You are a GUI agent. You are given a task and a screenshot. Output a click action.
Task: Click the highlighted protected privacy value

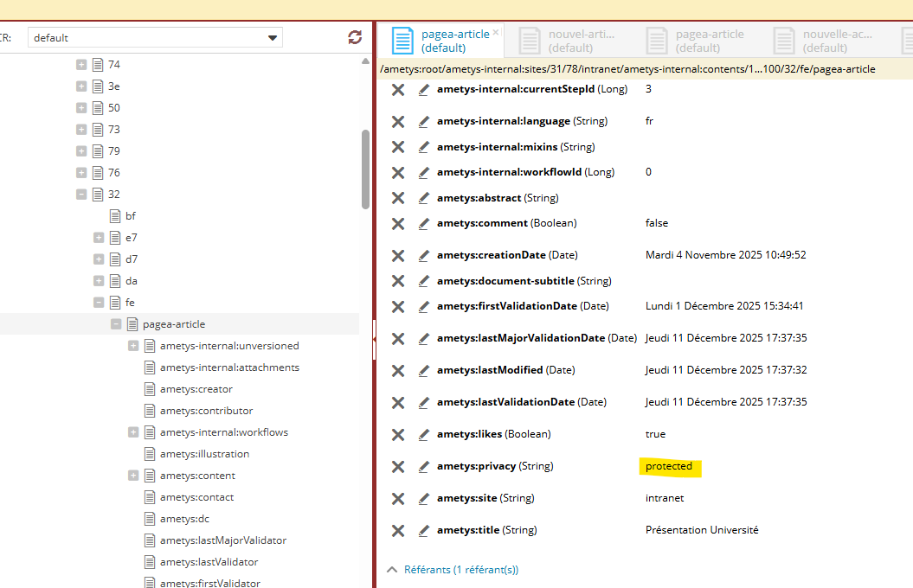[x=669, y=466]
